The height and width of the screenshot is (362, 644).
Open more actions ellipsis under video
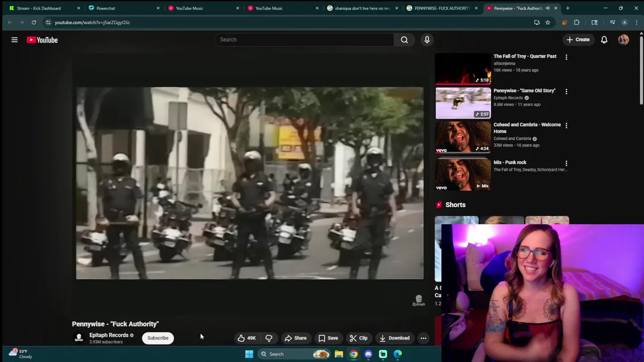[x=423, y=338]
